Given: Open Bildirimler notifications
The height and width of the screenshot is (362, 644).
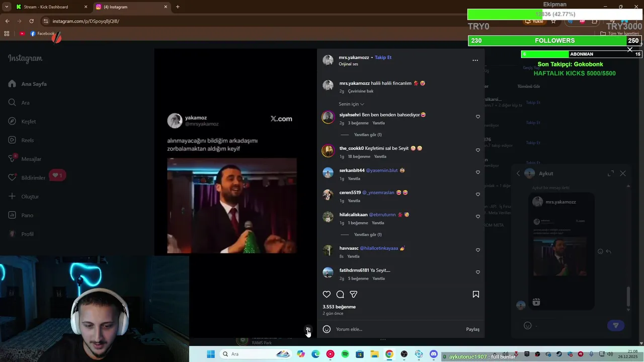Looking at the screenshot, I should point(27,178).
